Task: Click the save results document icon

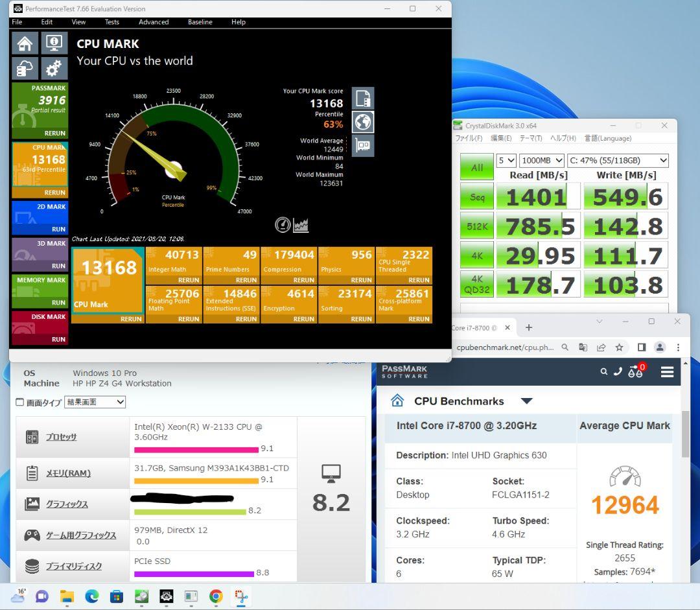Action: click(x=362, y=98)
